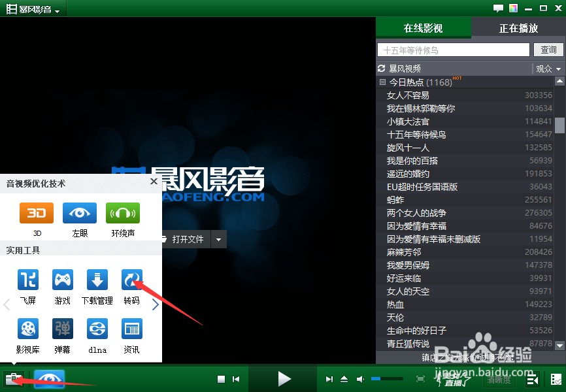
Task: Select 我在锡林郭勒等你 from the list
Action: pos(465,108)
